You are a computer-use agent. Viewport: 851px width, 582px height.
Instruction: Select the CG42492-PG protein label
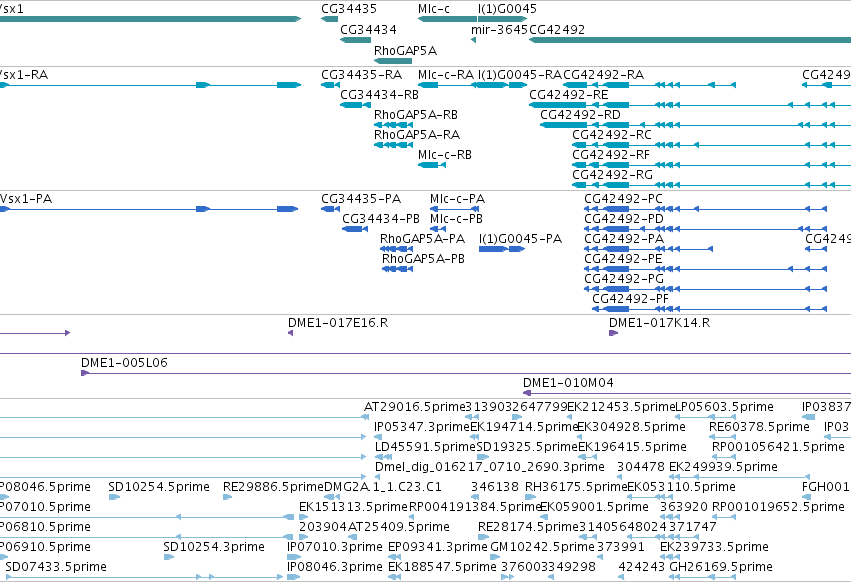click(624, 279)
